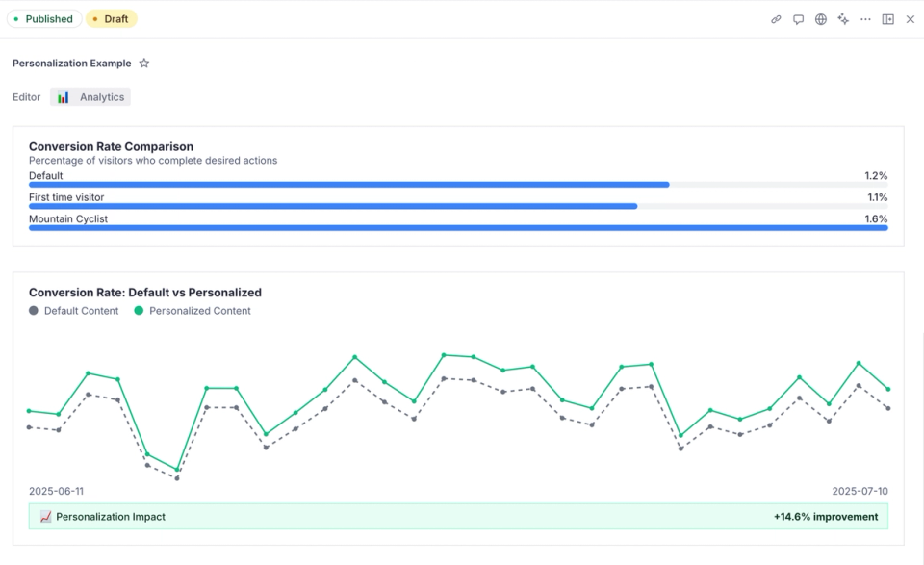Viewport: 924px width, 565px height.
Task: Toggle the side panel layout icon
Action: point(888,19)
